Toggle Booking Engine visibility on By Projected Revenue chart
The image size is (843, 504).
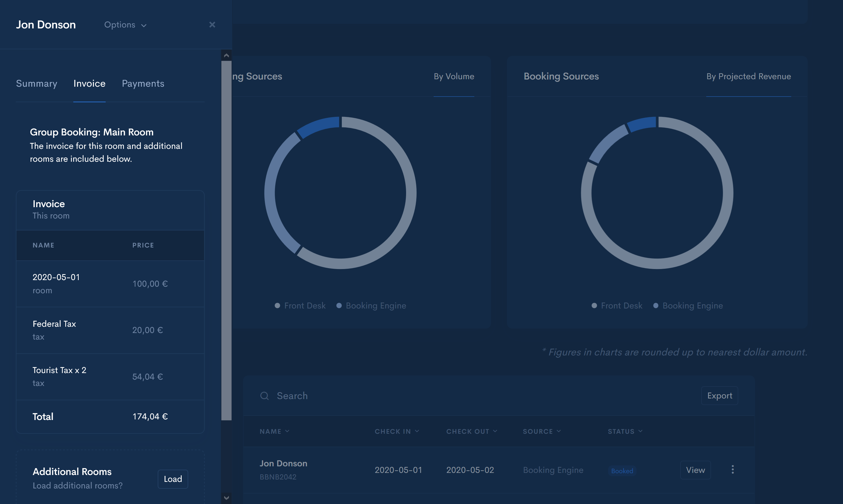click(x=692, y=306)
